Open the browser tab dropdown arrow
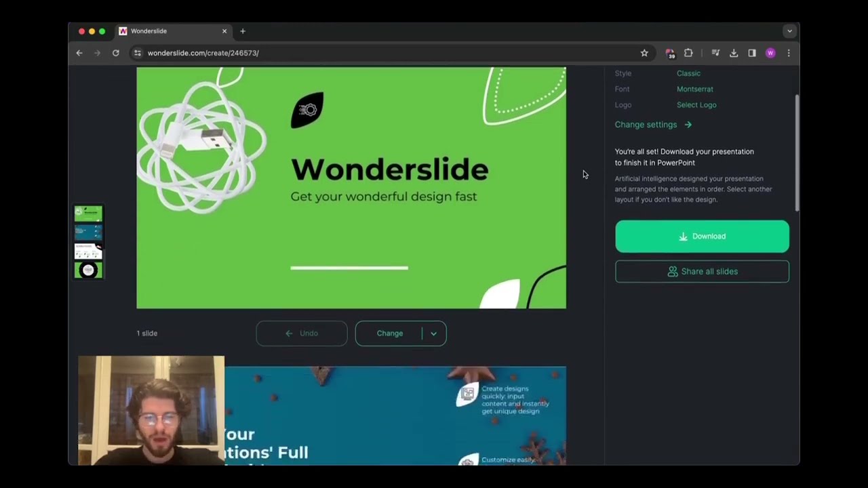The width and height of the screenshot is (868, 488). (x=789, y=31)
